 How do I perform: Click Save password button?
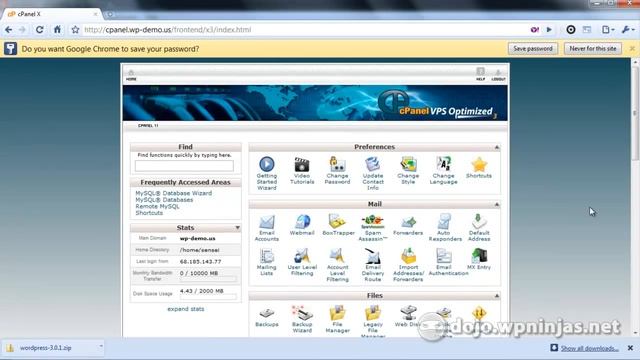[x=533, y=49]
